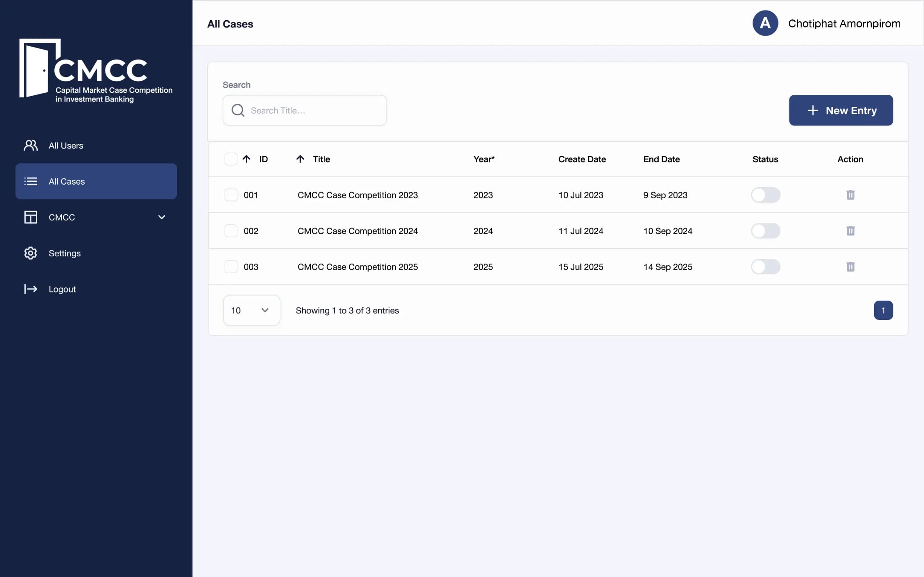
Task: Tick checkbox for case 002
Action: (231, 231)
